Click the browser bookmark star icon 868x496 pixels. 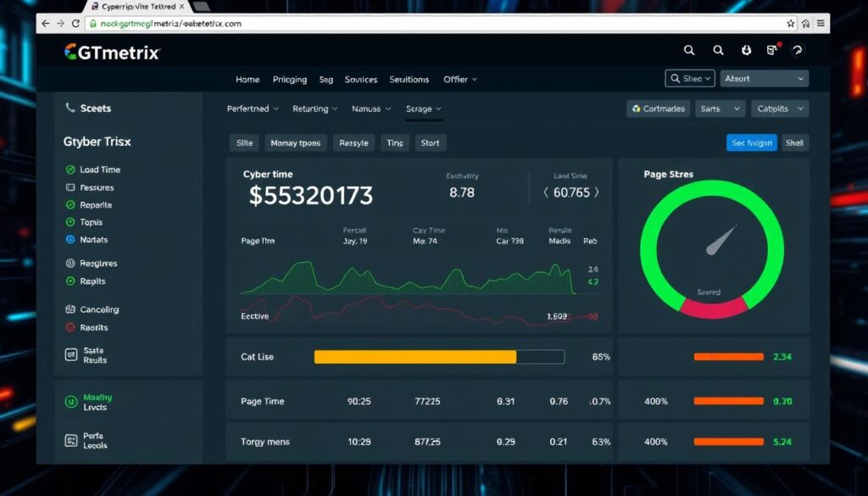click(791, 24)
